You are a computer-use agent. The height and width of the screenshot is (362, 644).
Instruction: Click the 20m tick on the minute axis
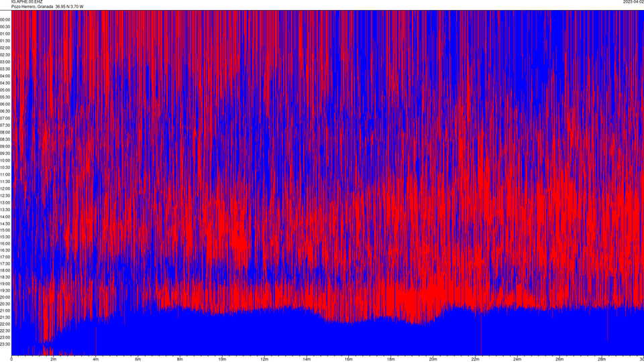pyautogui.click(x=433, y=359)
